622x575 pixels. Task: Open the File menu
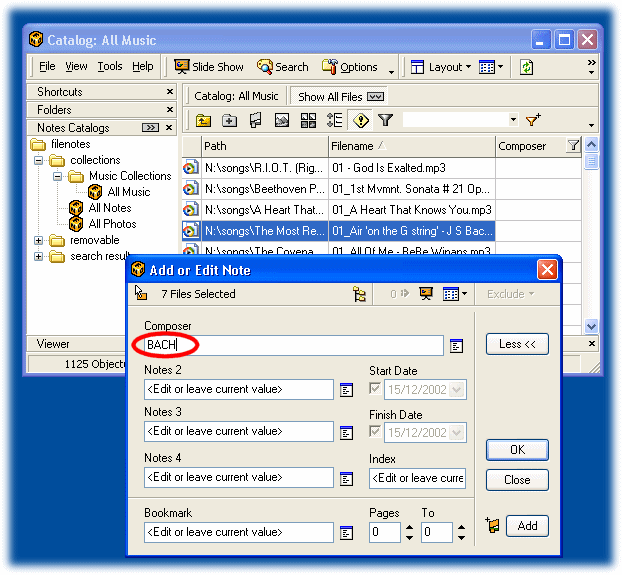tap(47, 67)
